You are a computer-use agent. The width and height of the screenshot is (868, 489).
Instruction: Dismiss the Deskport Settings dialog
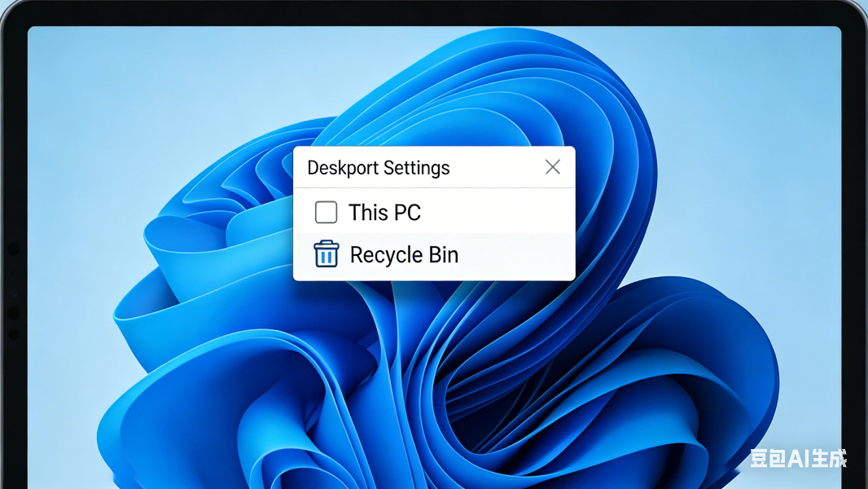[x=553, y=166]
